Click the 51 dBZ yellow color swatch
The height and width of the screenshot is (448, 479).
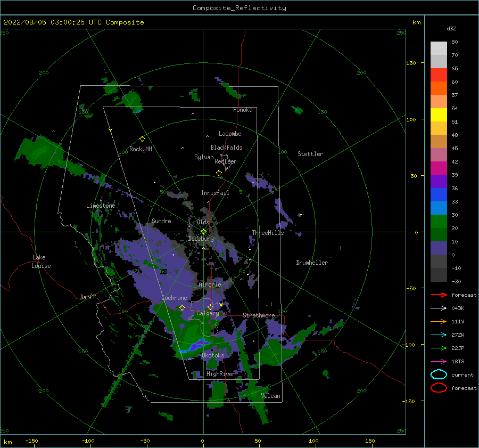coord(439,115)
